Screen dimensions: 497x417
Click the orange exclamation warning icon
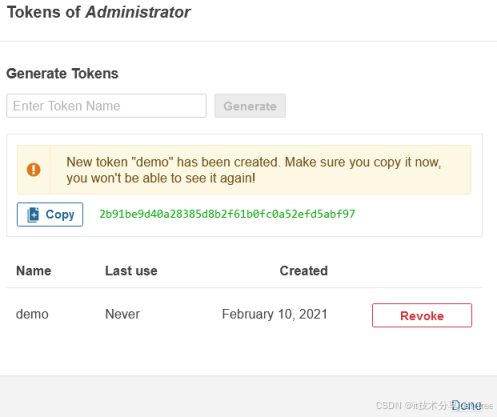click(x=33, y=170)
